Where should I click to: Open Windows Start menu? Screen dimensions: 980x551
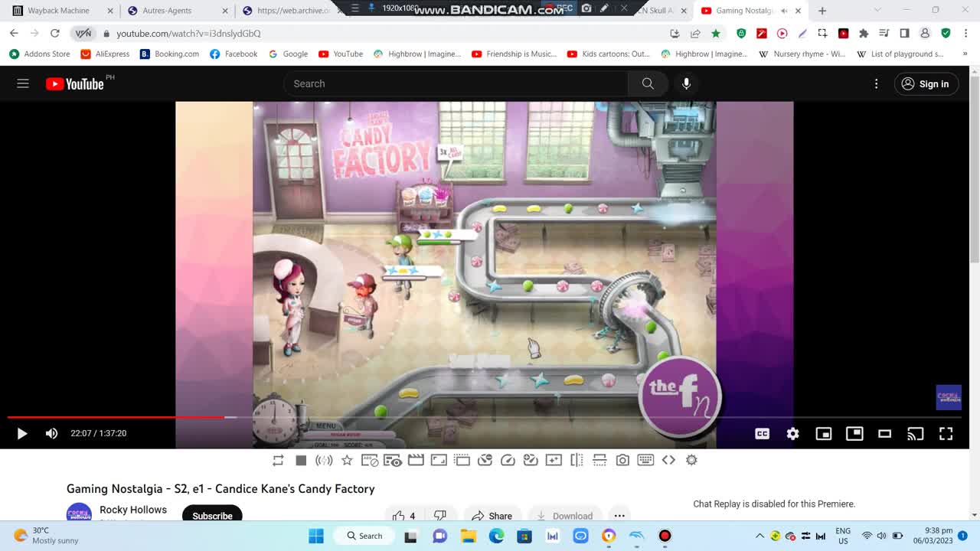pos(316,536)
